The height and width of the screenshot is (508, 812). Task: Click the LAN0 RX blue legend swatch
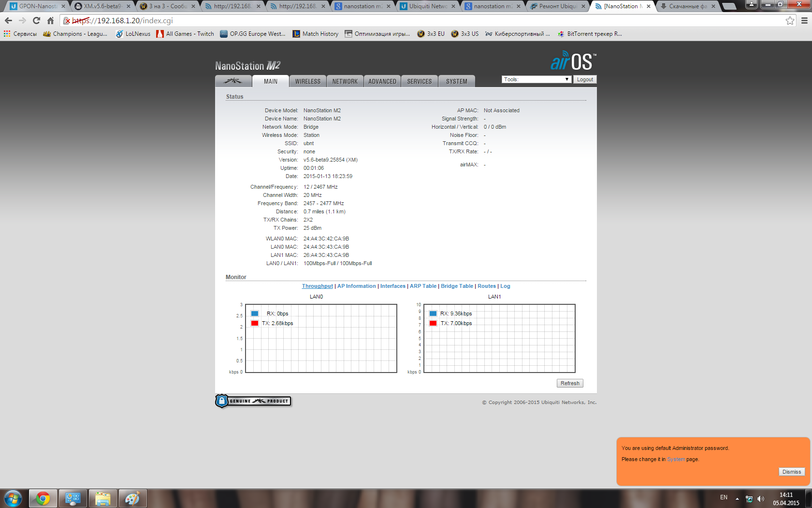click(x=255, y=314)
